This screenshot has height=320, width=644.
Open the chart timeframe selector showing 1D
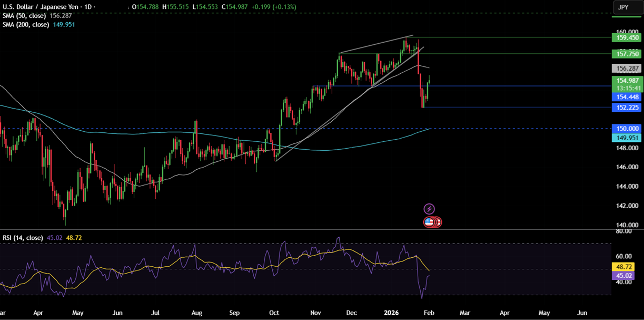pyautogui.click(x=87, y=7)
